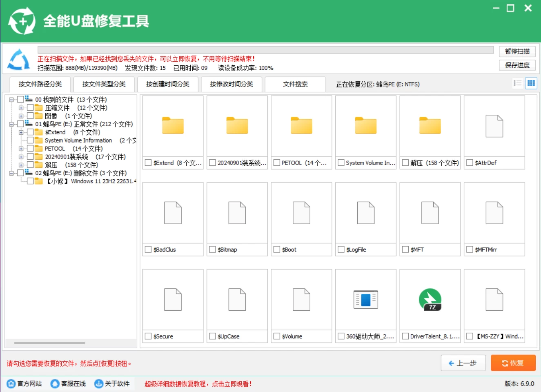
Task: Click the $Extend folder icon in grid
Action: click(x=173, y=125)
